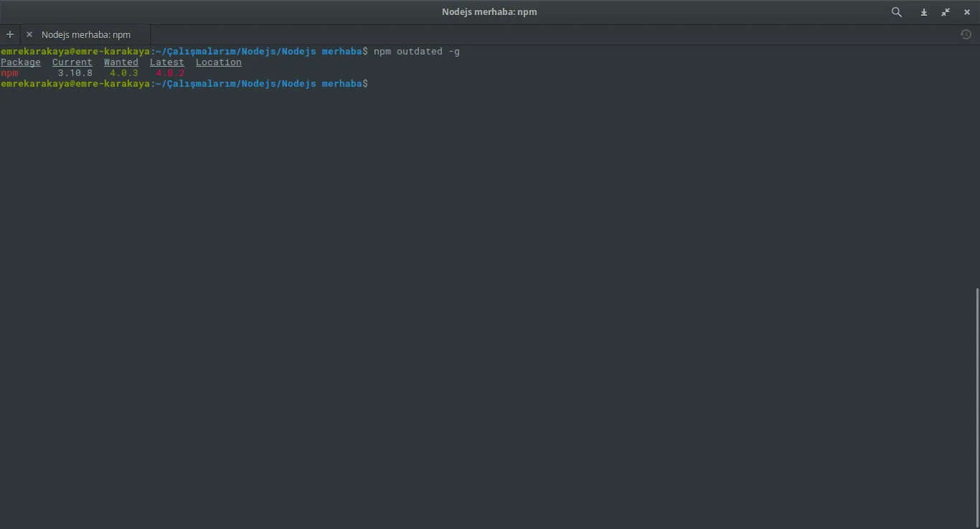Screen dimensions: 980x529
Task: Click the "npm outdated -g" command text
Action: tap(416, 51)
